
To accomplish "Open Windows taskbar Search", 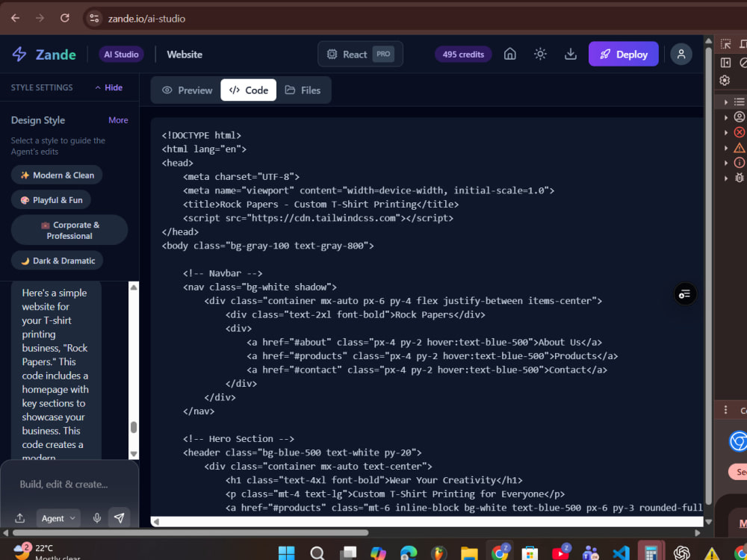I will click(317, 553).
